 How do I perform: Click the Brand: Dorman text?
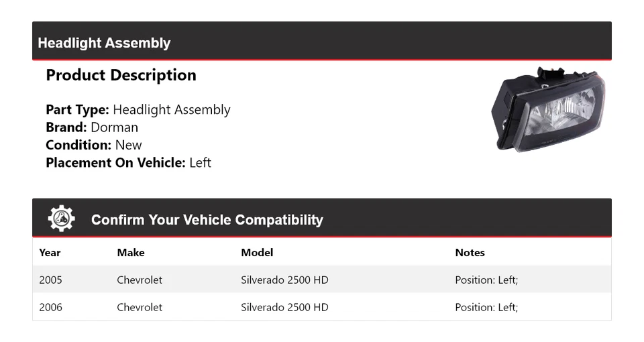[92, 127]
